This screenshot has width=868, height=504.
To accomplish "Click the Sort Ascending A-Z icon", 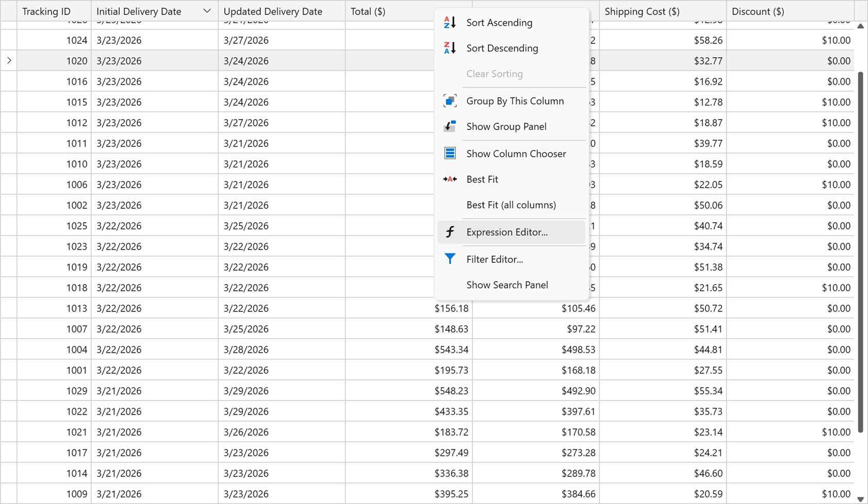I will pyautogui.click(x=450, y=22).
